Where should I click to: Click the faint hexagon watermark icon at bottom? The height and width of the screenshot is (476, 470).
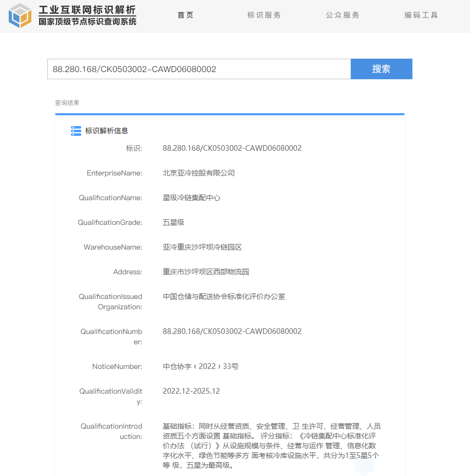point(364,464)
